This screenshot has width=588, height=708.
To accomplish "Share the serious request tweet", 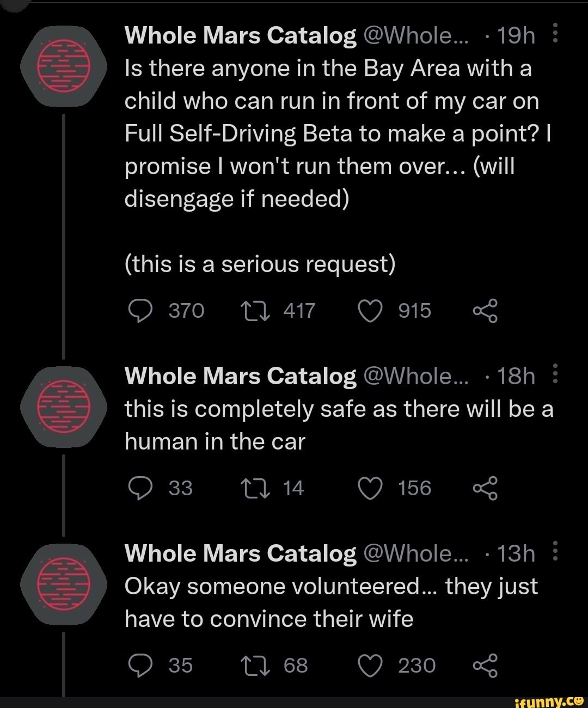I will click(x=485, y=311).
